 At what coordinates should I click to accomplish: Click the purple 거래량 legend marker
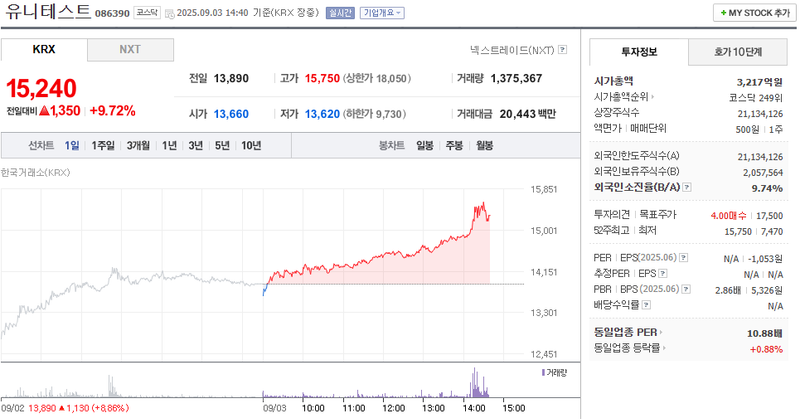pyautogui.click(x=543, y=373)
